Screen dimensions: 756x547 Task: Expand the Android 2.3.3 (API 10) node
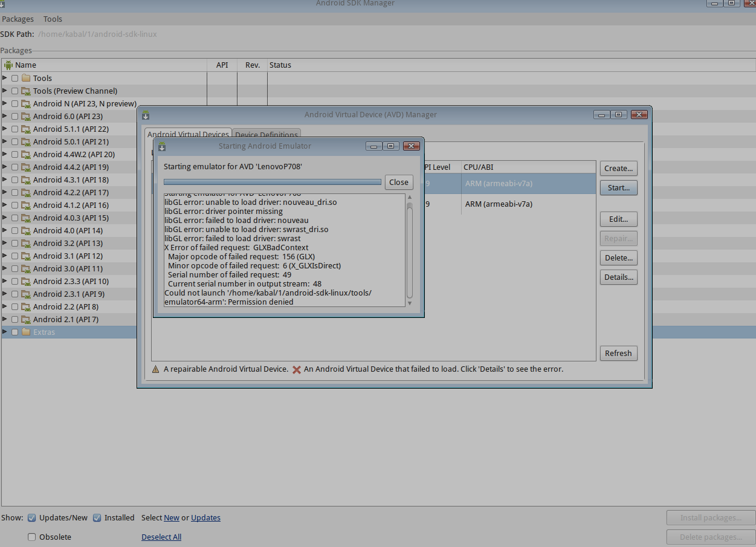tap(5, 281)
